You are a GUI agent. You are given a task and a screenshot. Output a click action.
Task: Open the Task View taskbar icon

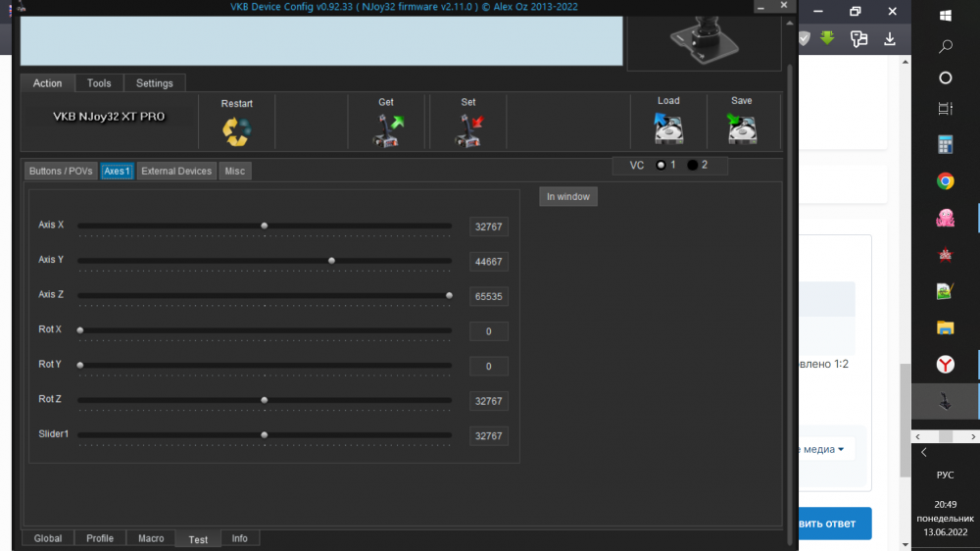tap(945, 108)
